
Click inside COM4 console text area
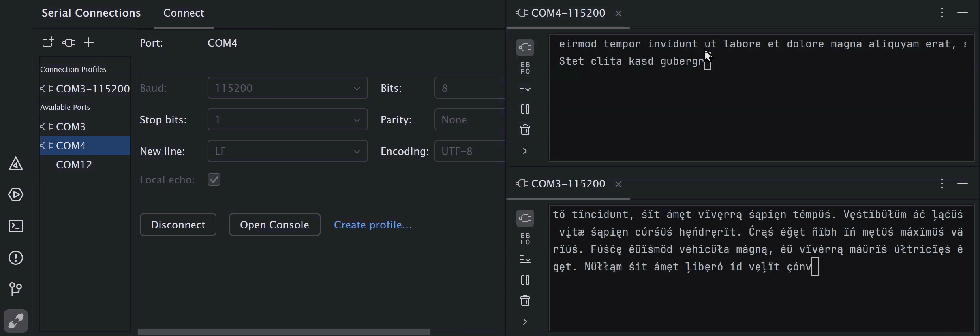[x=762, y=98]
